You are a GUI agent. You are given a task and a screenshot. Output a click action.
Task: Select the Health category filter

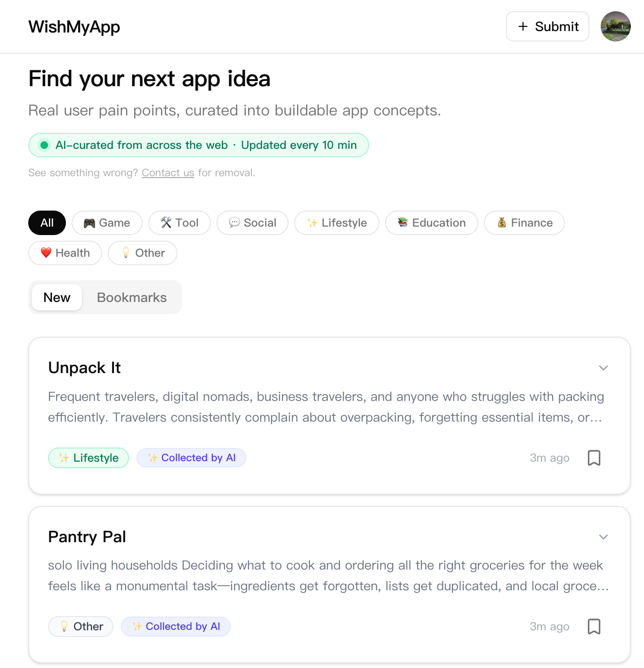coord(65,253)
